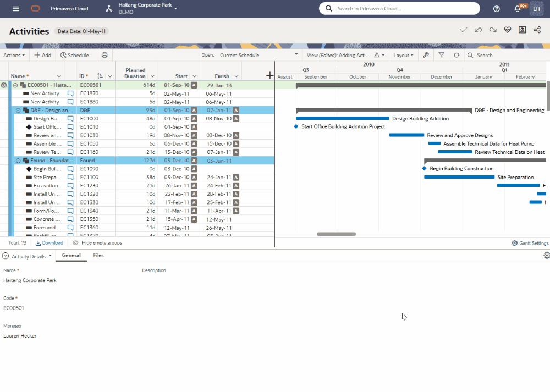
Task: Collapse the D&E Design group
Action: (18, 111)
